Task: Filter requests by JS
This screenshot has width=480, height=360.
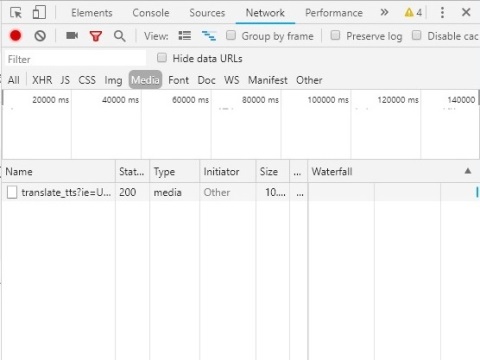Action: [65, 80]
